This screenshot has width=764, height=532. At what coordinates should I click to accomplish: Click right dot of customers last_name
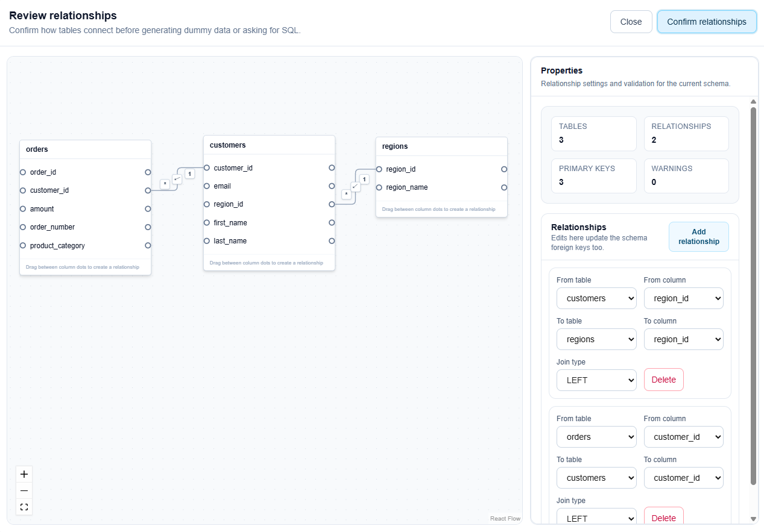click(x=332, y=241)
